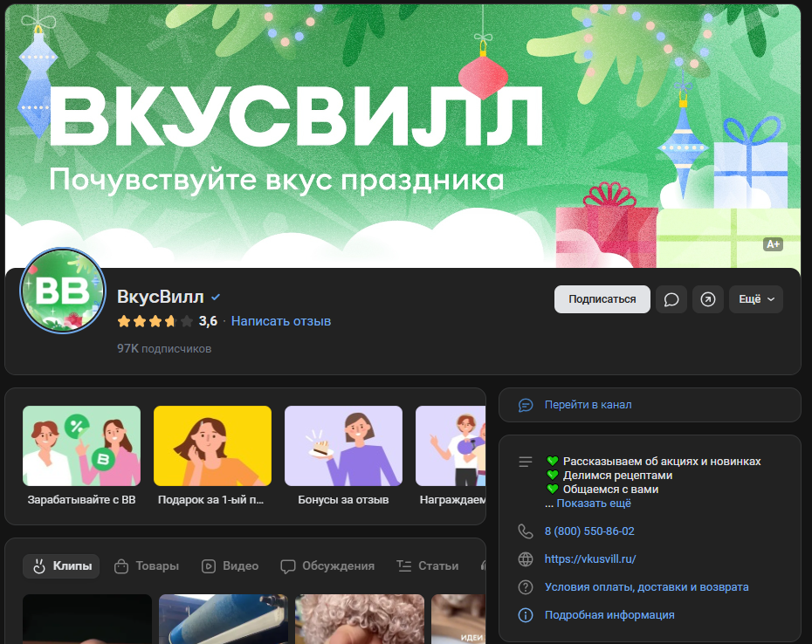The width and height of the screenshot is (812, 644).
Task: Switch to the Товары tab
Action: coord(147,565)
